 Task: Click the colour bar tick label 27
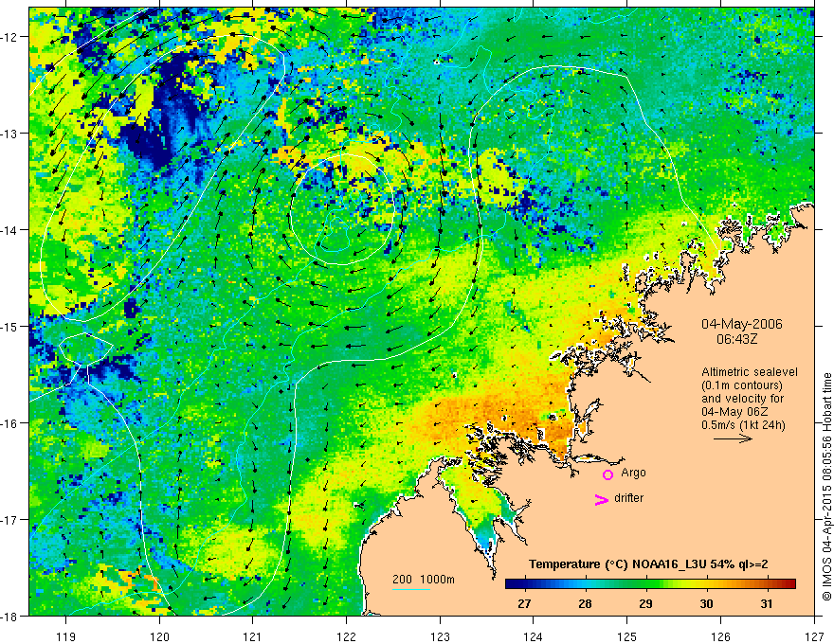(x=524, y=603)
